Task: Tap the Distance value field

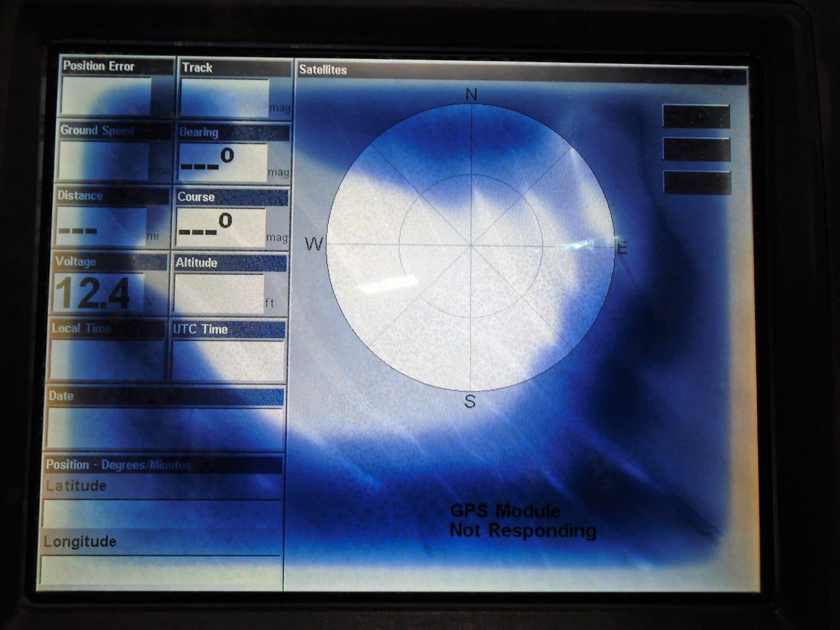Action: coord(101,226)
